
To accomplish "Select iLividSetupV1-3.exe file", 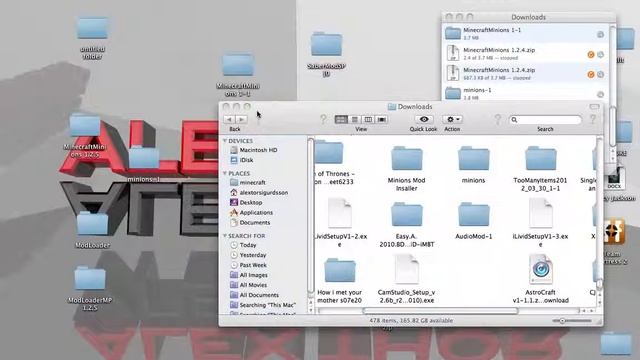I will pyautogui.click(x=540, y=213).
